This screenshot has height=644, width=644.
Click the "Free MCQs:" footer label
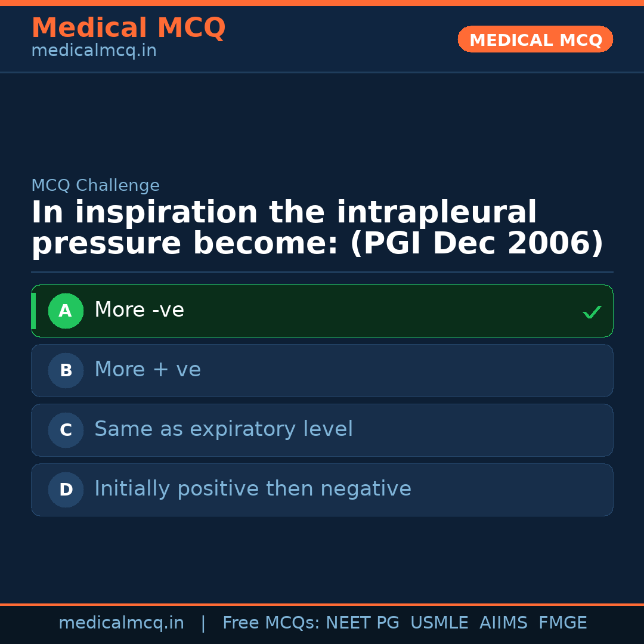(271, 623)
